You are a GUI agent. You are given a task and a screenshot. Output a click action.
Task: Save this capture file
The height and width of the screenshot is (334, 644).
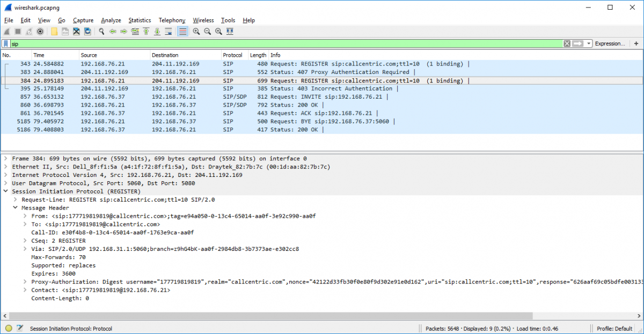[x=65, y=32]
